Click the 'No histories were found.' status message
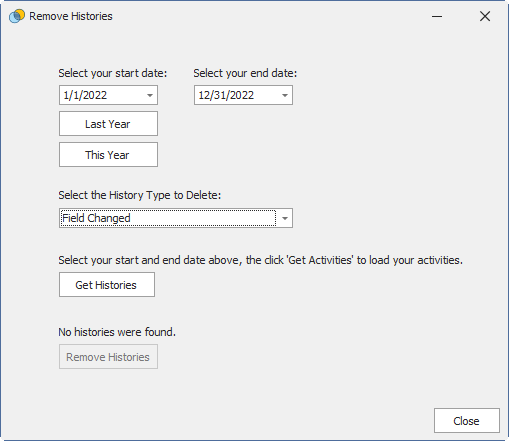Viewport: 509px width, 441px height. tap(117, 332)
